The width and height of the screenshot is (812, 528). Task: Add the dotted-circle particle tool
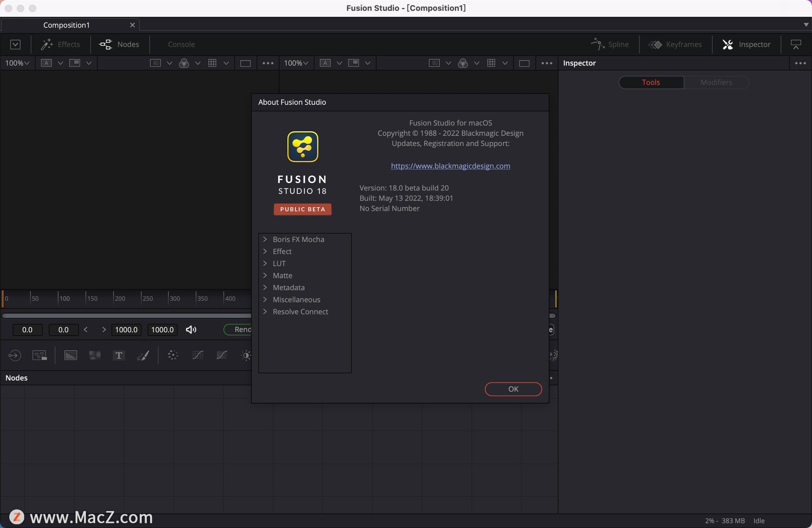coord(173,355)
